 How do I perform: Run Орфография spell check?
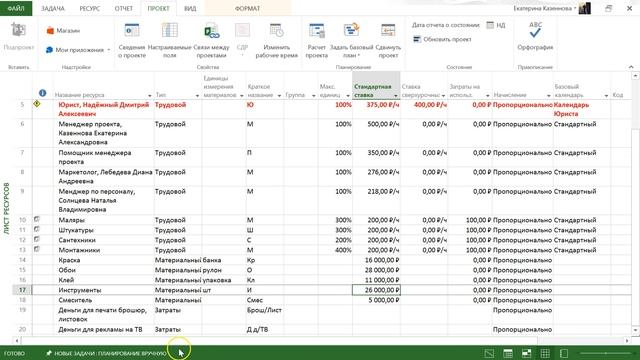pos(535,37)
